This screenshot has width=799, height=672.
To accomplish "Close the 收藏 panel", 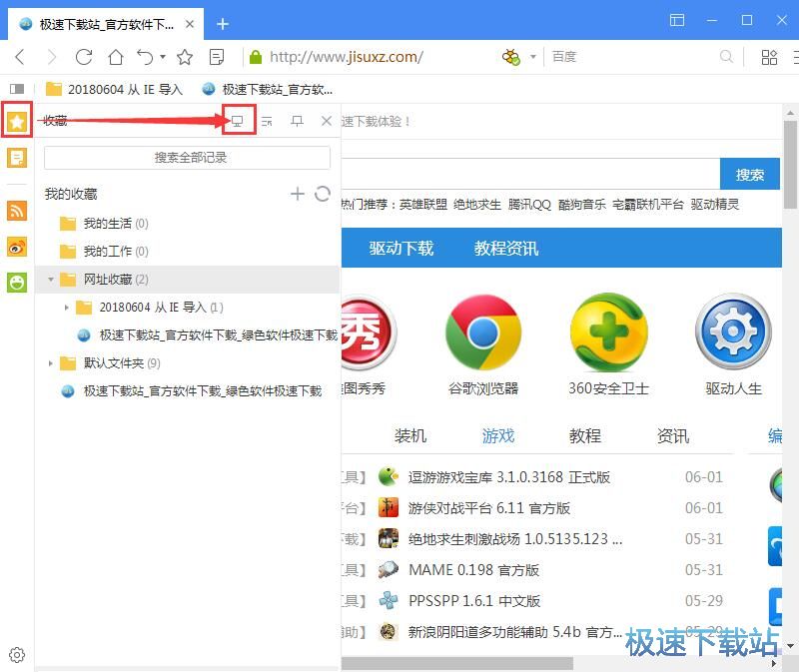I will coord(327,121).
